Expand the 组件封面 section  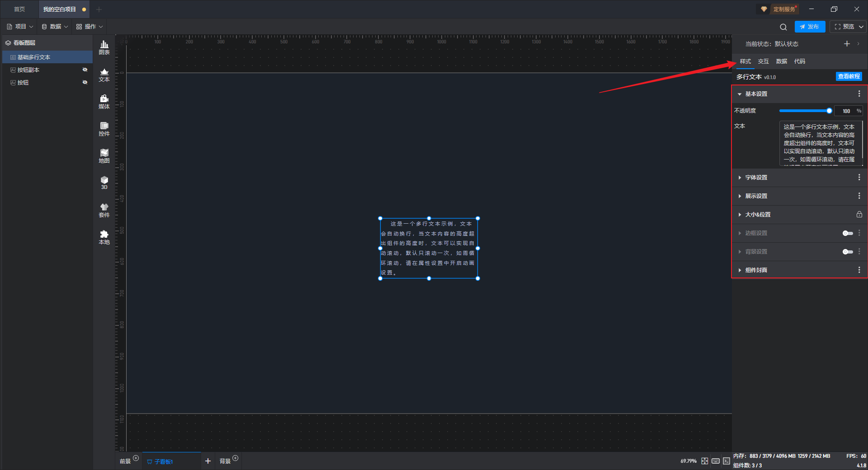pos(740,270)
